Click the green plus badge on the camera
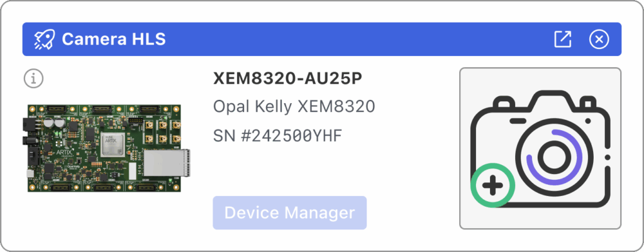The height and width of the screenshot is (252, 644). (x=492, y=185)
